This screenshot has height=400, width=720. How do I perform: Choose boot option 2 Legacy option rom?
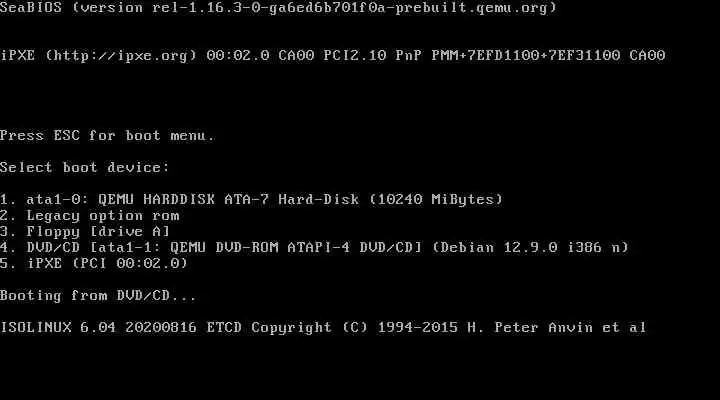[90, 216]
